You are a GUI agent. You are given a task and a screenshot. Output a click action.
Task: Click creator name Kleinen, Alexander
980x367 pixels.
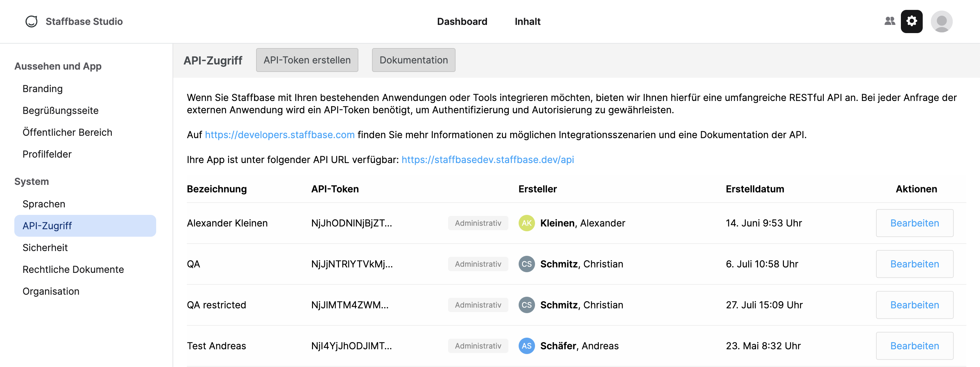[582, 223]
